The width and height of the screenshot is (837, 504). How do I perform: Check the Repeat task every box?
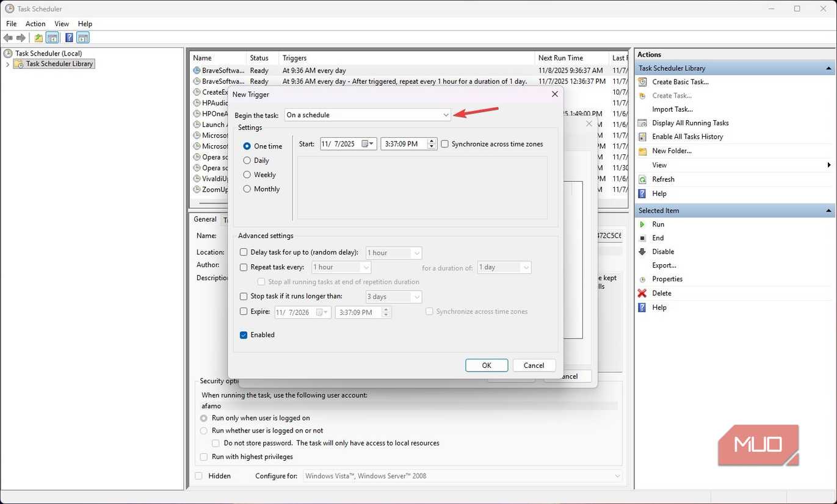pos(244,267)
